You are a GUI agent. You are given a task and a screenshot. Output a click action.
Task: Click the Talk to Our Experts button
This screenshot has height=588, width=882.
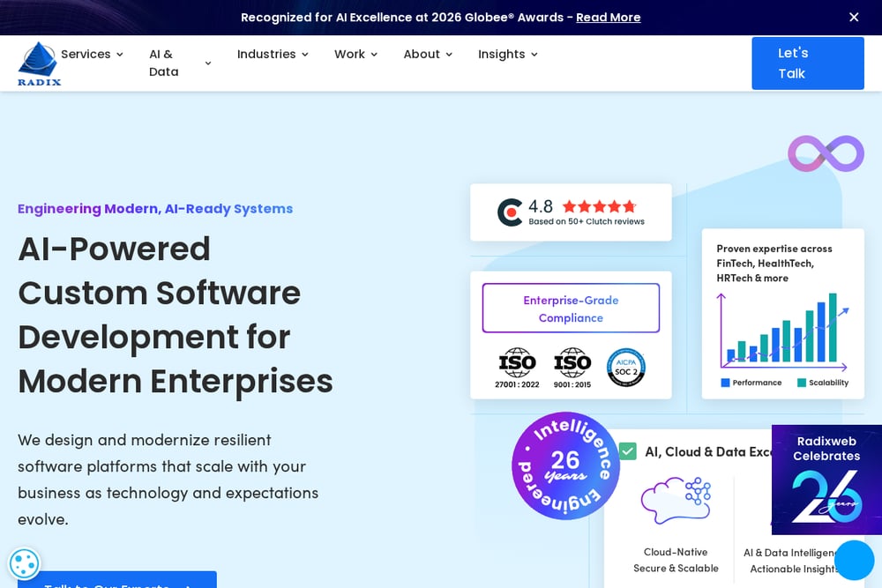(x=117, y=579)
